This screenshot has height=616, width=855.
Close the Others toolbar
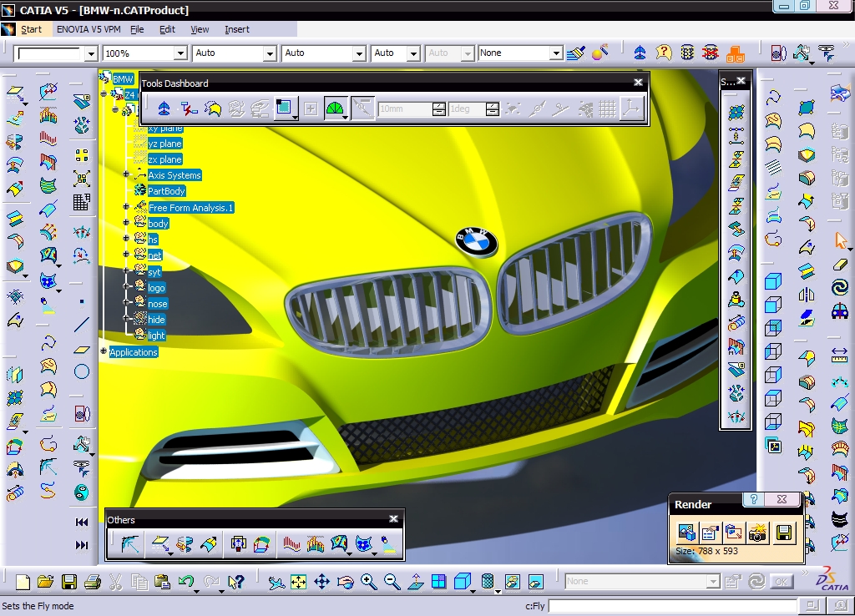tap(394, 519)
